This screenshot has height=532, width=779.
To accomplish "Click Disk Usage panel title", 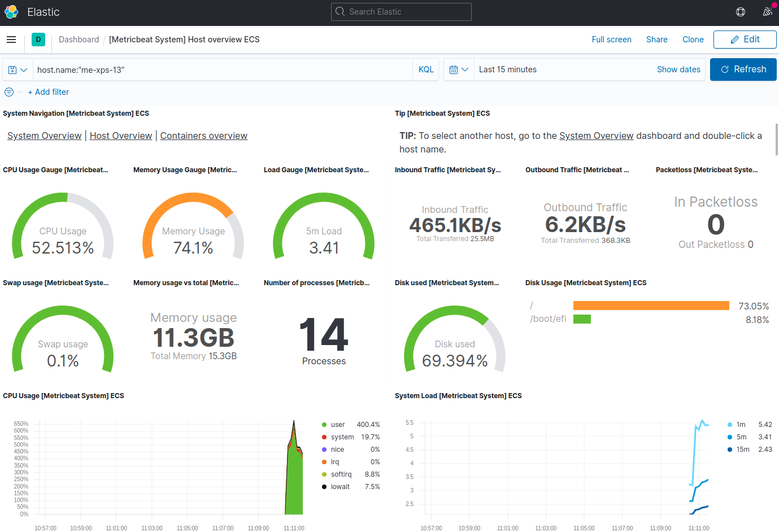I will 586,283.
